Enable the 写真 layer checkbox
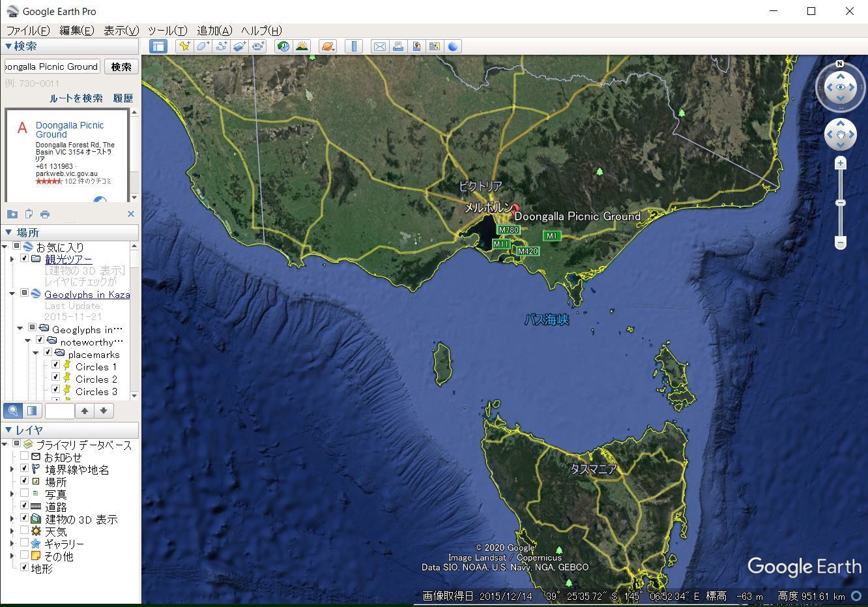 point(24,493)
